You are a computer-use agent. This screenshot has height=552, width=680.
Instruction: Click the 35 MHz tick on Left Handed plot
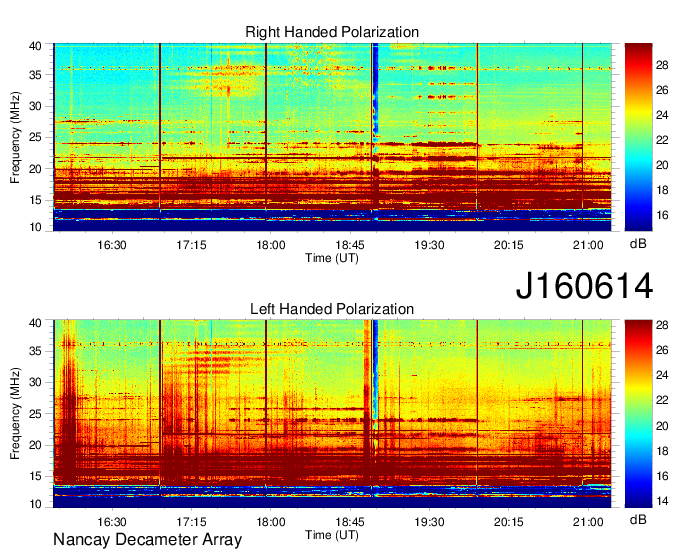35,351
